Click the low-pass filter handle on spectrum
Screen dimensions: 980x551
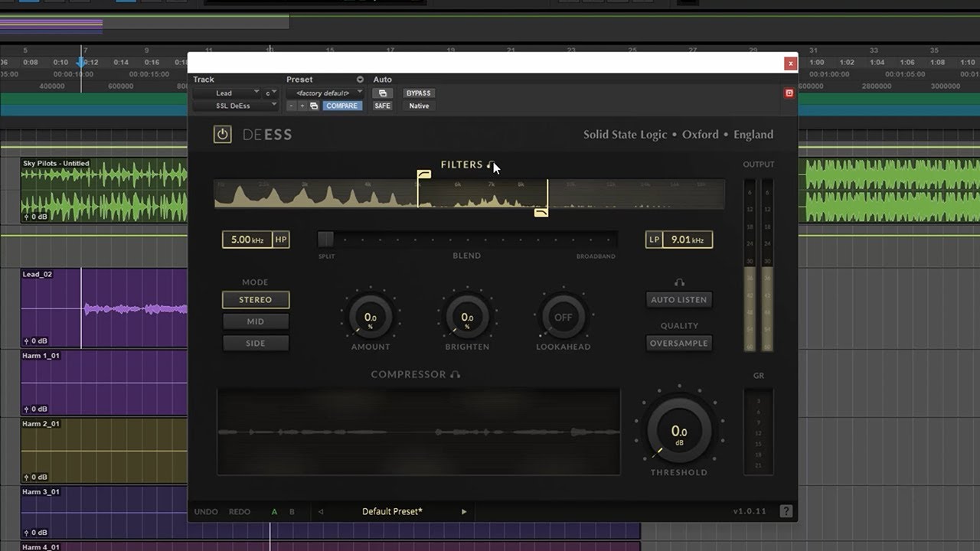(541, 212)
